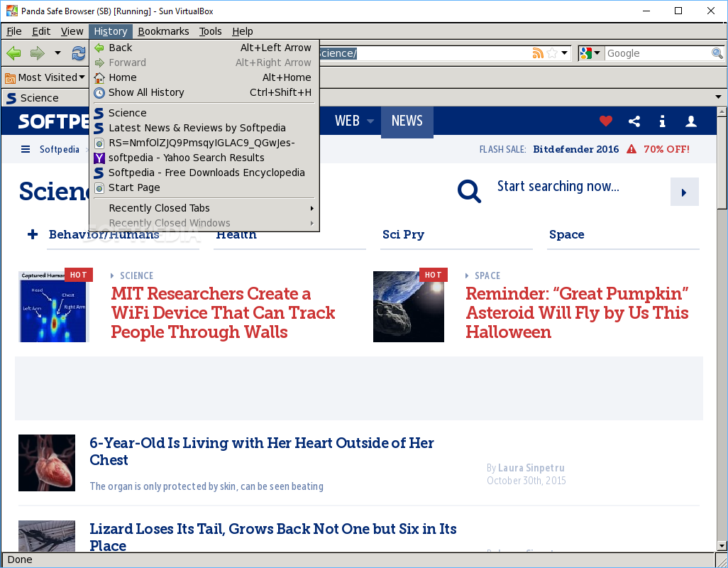Open the Bitdefender 2016 flash sale link
Image resolution: width=728 pixels, height=568 pixels.
point(575,149)
